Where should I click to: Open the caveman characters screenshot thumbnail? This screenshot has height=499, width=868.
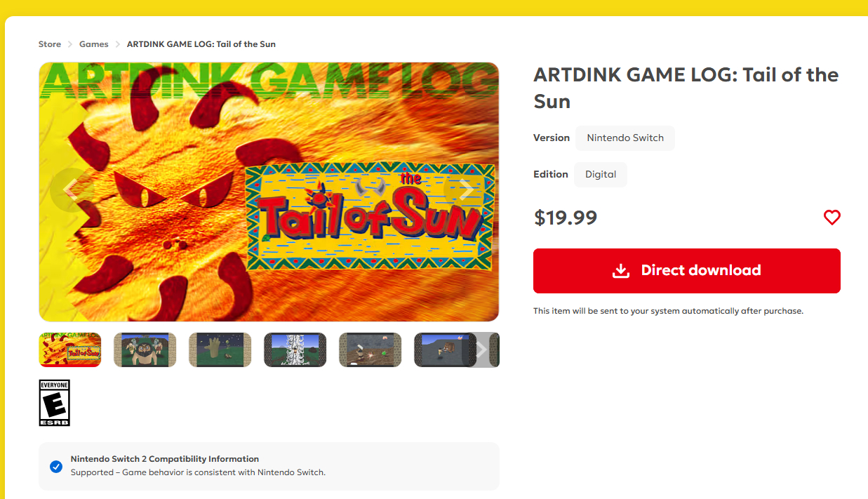pyautogui.click(x=145, y=350)
